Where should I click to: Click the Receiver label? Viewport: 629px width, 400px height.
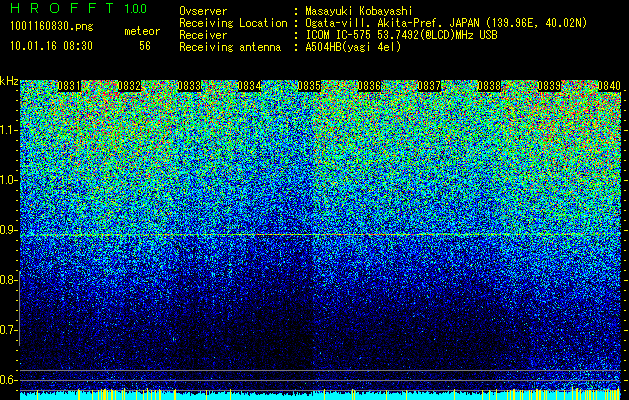(x=203, y=35)
